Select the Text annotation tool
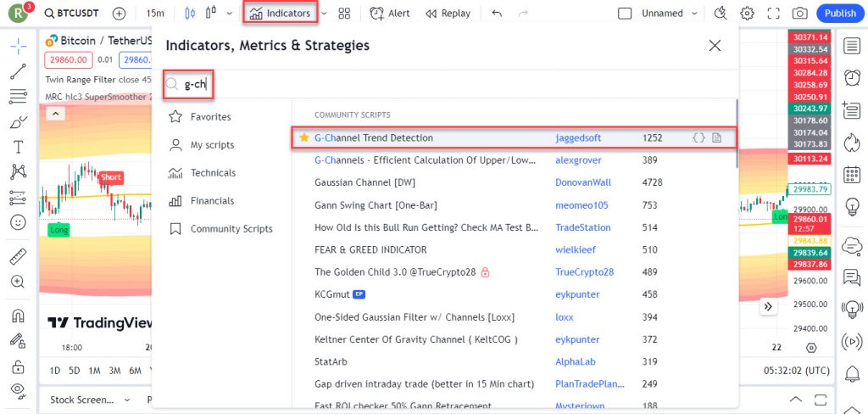 19,147
